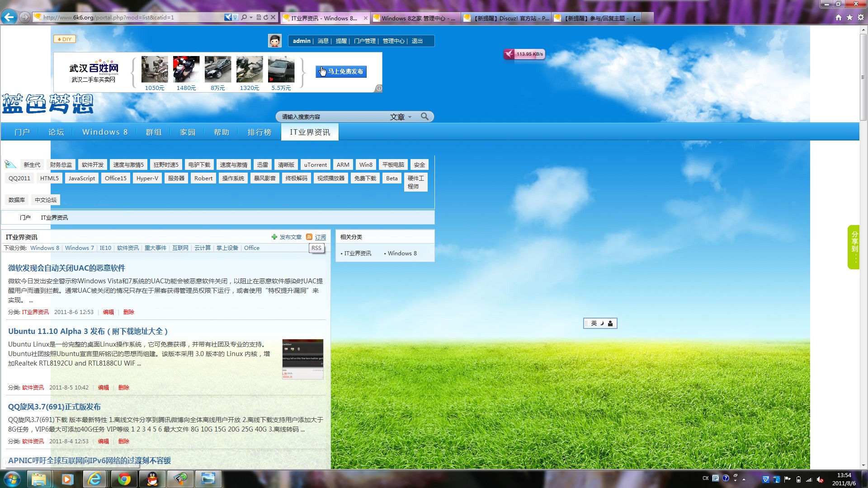Show hidden tray icons arrow
The width and height of the screenshot is (868, 488).
744,479
